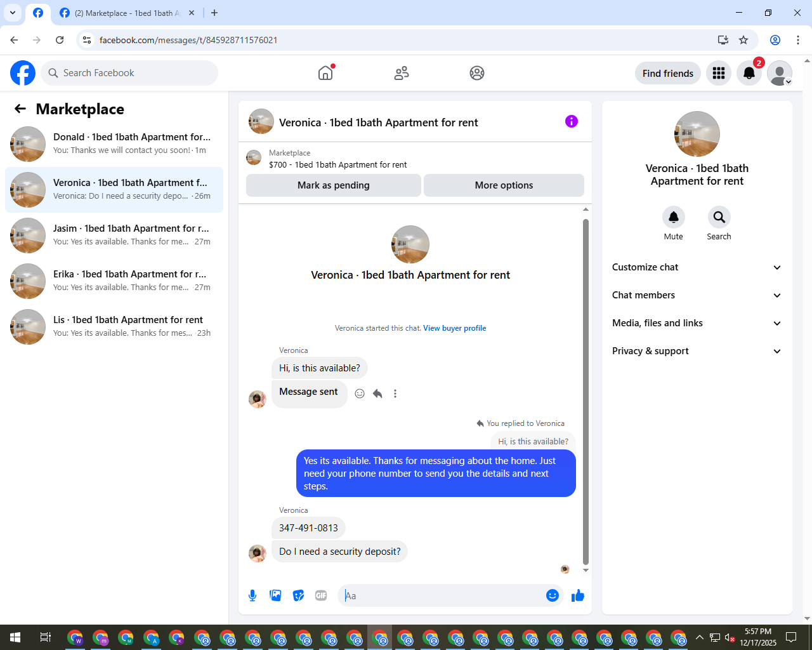The height and width of the screenshot is (650, 812).
Task: Open the emoji picker in message box
Action: (553, 595)
